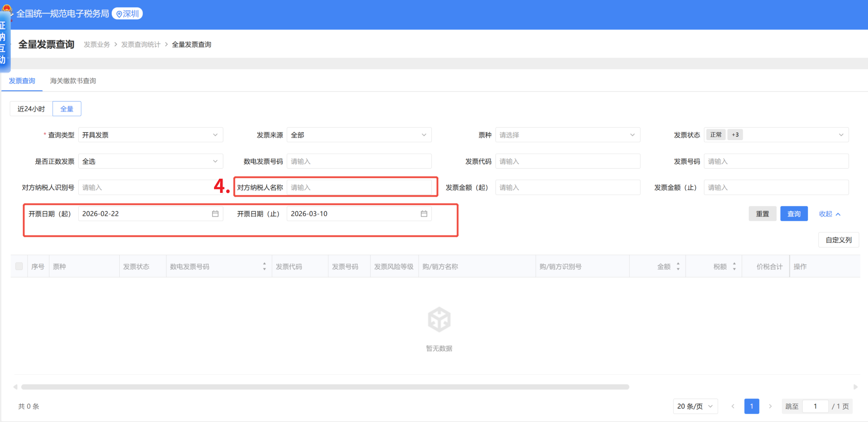Select the 发票查询 tab
Viewport: 868px width, 422px height.
(x=22, y=81)
